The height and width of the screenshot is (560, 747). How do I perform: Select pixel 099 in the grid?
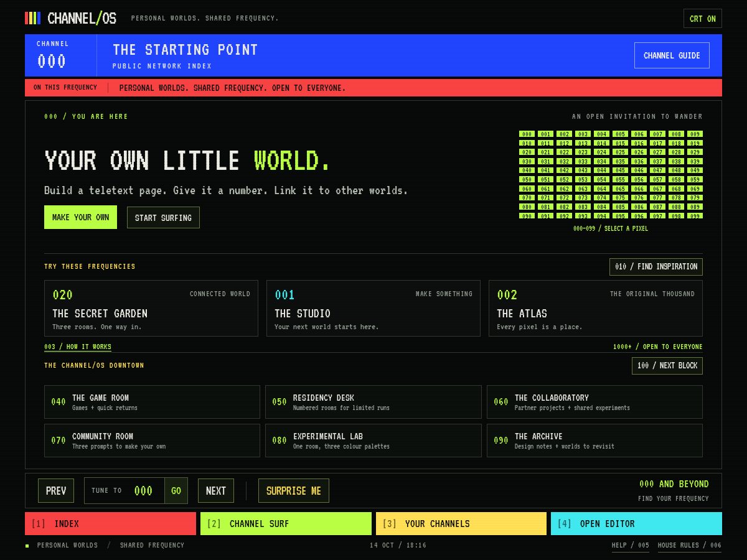click(x=695, y=216)
